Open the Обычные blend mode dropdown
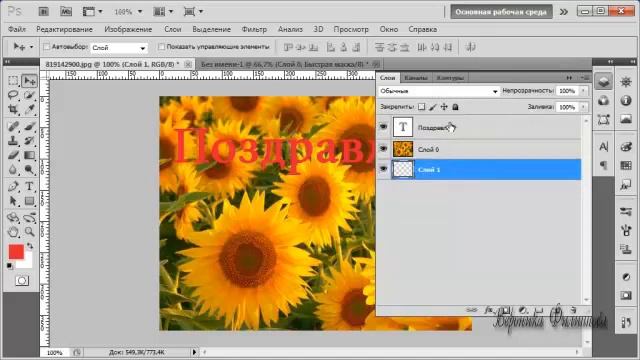 438,91
